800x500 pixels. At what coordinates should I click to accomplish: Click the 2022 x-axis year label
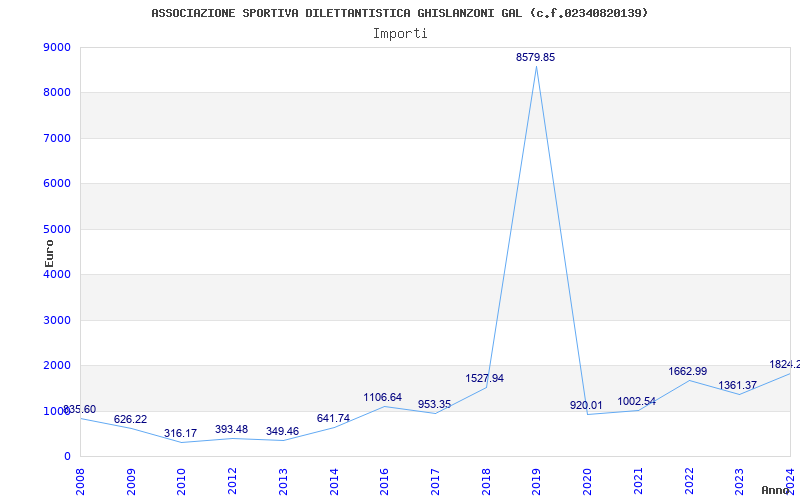[689, 481]
